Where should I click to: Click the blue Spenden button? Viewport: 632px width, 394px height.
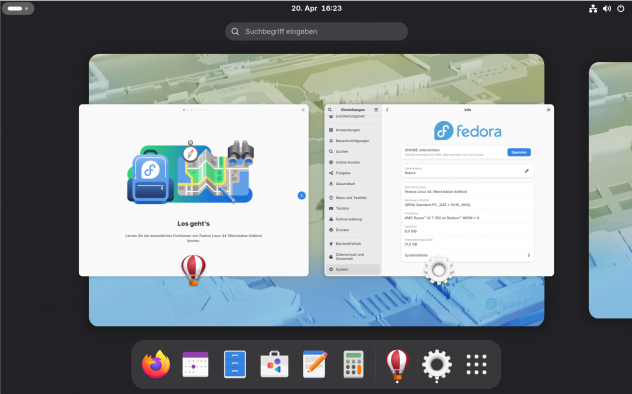pyautogui.click(x=519, y=152)
